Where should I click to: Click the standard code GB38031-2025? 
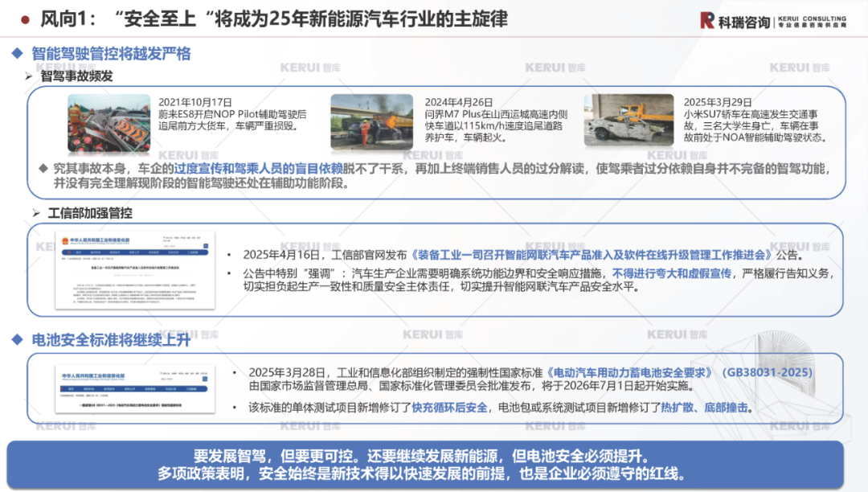[x=769, y=372]
